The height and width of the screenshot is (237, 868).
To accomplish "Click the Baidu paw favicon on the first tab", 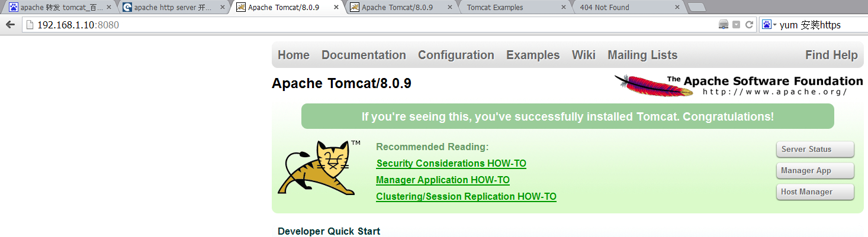I will click(x=13, y=8).
